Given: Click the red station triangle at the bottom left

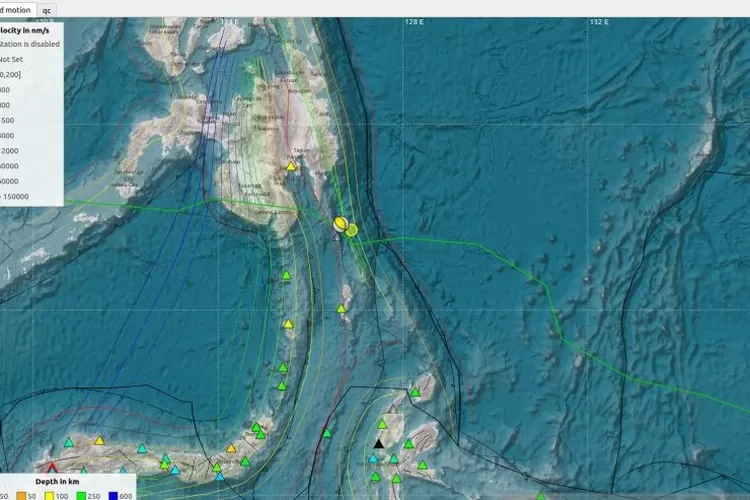Looking at the screenshot, I should (52, 467).
